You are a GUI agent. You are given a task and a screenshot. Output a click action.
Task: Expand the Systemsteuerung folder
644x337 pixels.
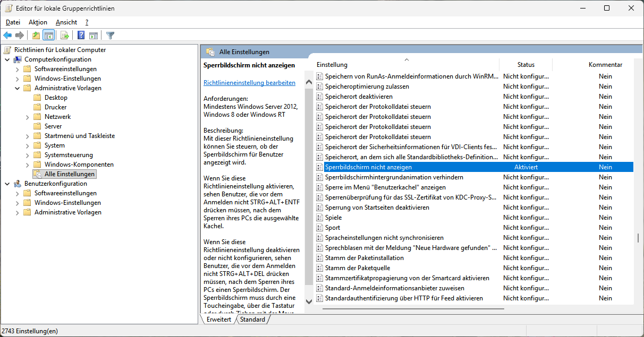[27, 155]
